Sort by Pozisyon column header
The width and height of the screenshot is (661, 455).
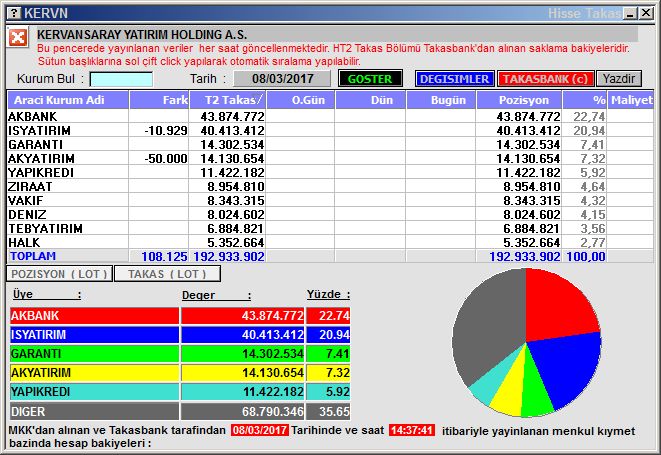[x=519, y=100]
